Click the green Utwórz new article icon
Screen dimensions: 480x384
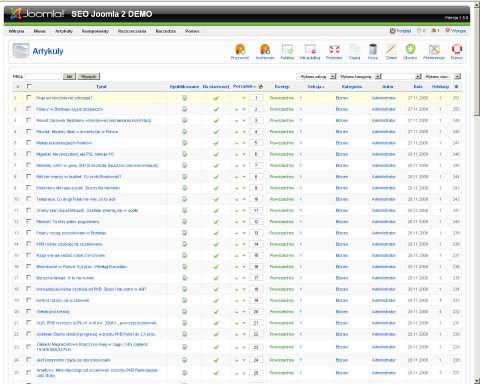pyautogui.click(x=410, y=49)
